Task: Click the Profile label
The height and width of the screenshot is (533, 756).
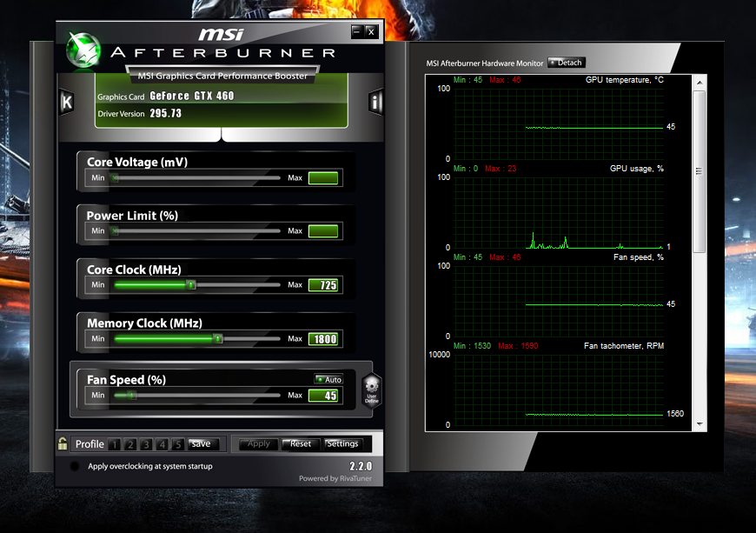Action: 90,443
